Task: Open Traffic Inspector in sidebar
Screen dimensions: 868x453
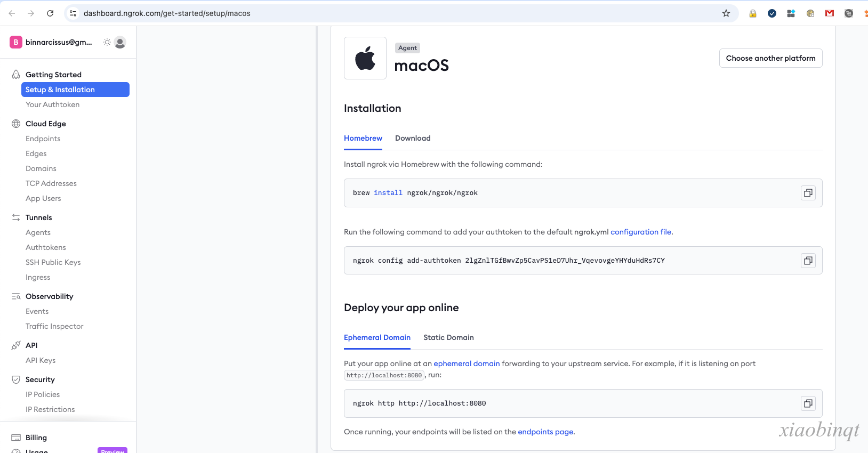Action: [54, 326]
